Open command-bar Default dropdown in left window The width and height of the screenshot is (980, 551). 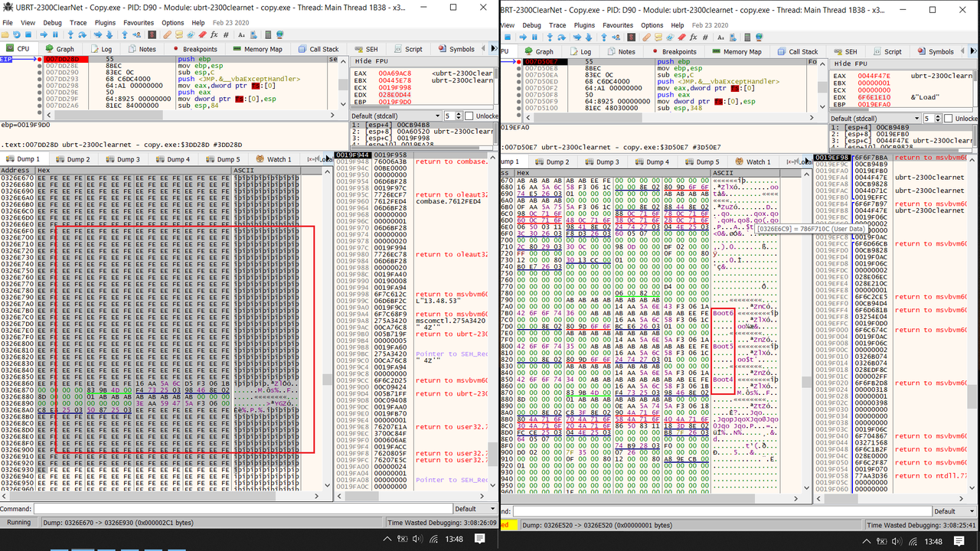click(474, 508)
